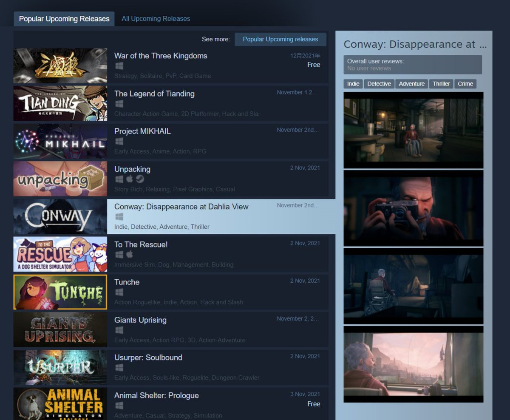510x420 pixels.
Task: Click the 12月2021年 release date
Action: pos(305,56)
